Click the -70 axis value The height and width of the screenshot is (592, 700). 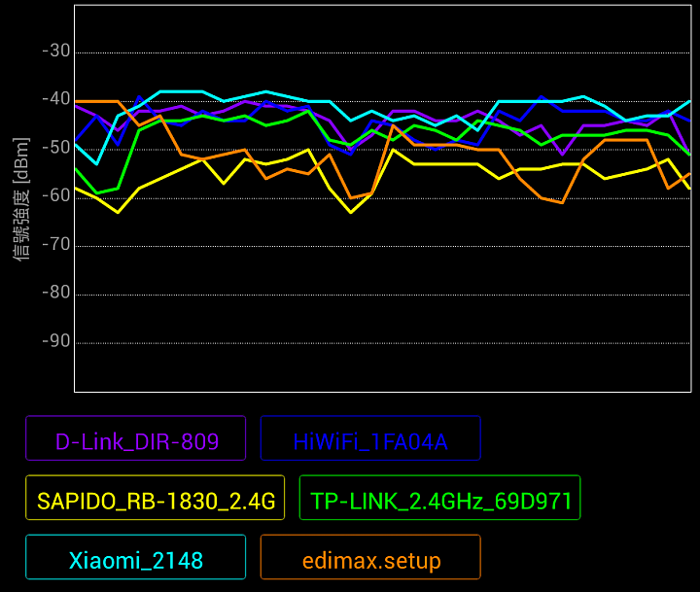(x=56, y=244)
